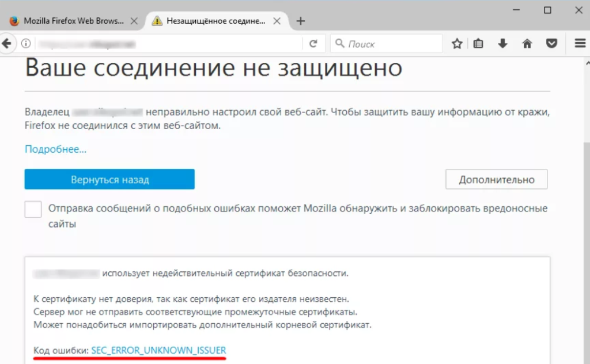Show bookmarks list icon

(478, 44)
